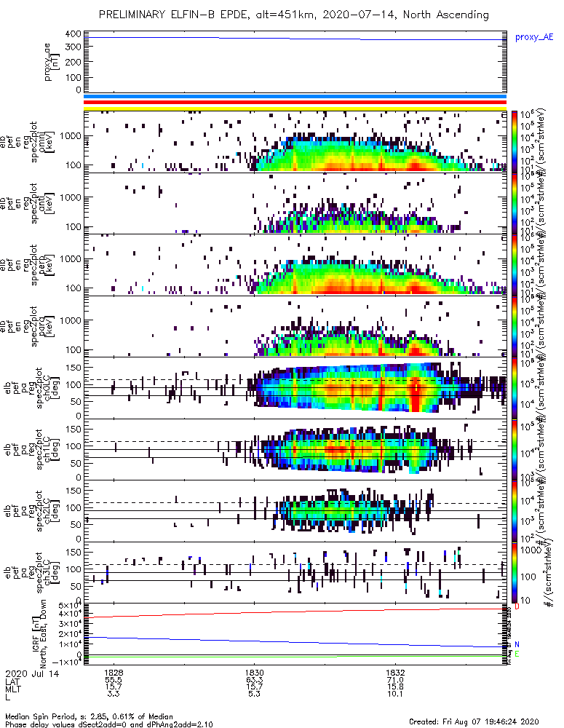Click the "400" tick on proxy_ae axis
Screen dimensions: 564x728
(x=75, y=34)
